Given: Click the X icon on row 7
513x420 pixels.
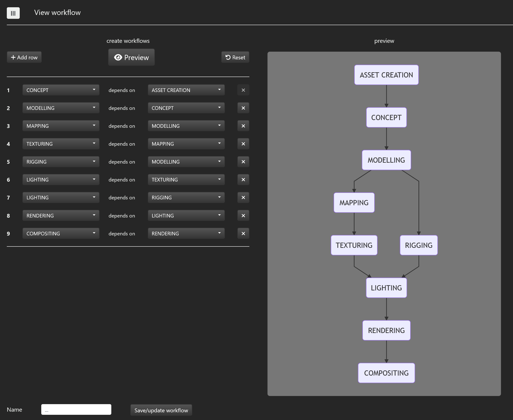Looking at the screenshot, I should tap(243, 198).
